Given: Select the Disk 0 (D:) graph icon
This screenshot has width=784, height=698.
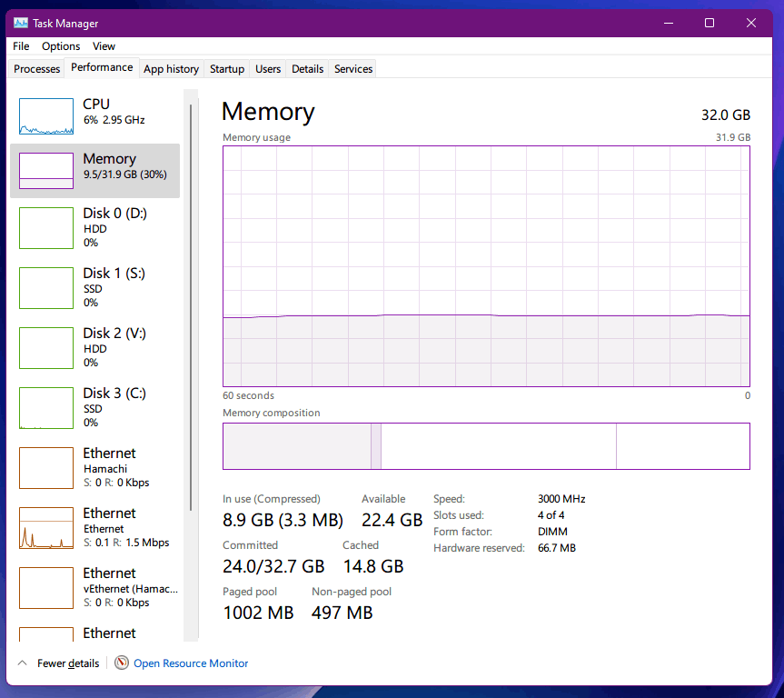Looking at the screenshot, I should [x=46, y=228].
